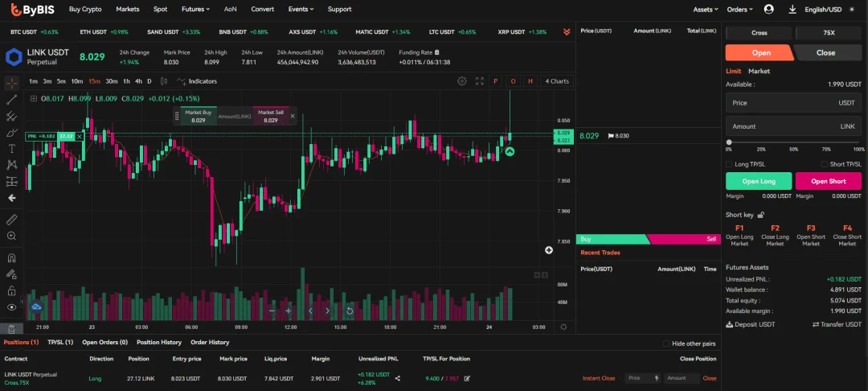Image resolution: width=868 pixels, height=391 pixels.
Task: Open candlestick chart type icon
Action: tap(163, 81)
